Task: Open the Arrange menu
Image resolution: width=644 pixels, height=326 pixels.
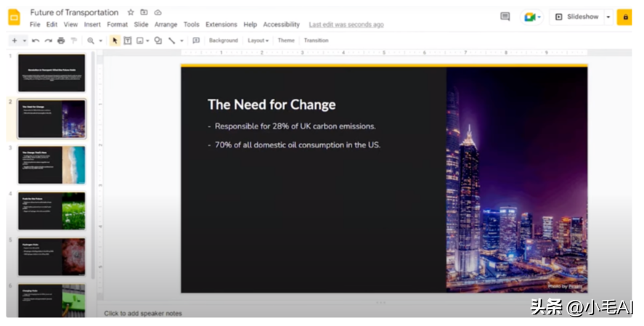Action: click(x=166, y=25)
